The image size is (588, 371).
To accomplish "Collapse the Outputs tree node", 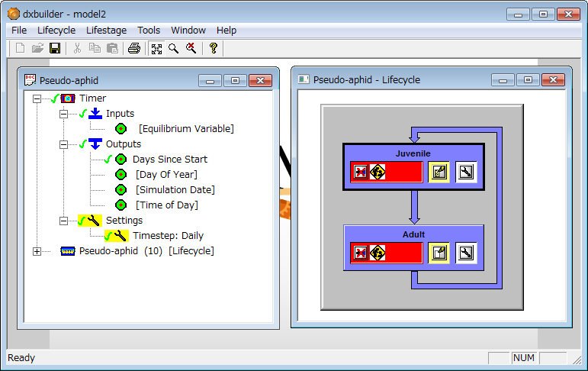I will pyautogui.click(x=63, y=144).
